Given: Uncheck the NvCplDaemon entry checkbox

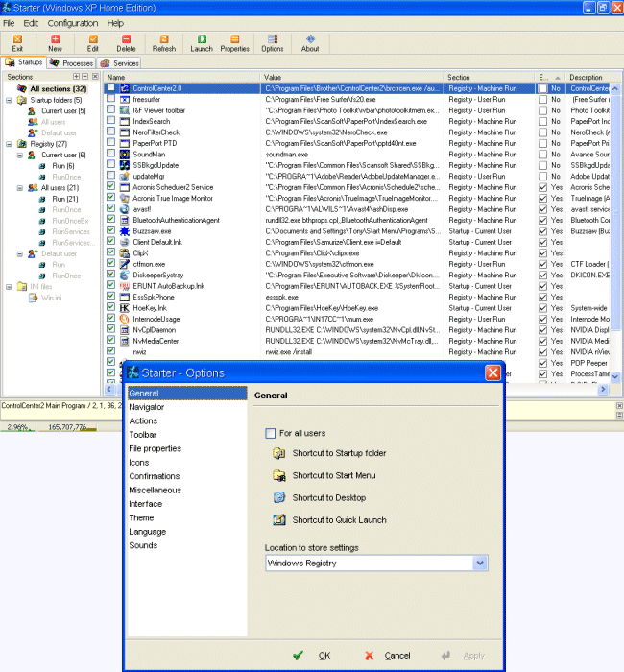Looking at the screenshot, I should 111,329.
